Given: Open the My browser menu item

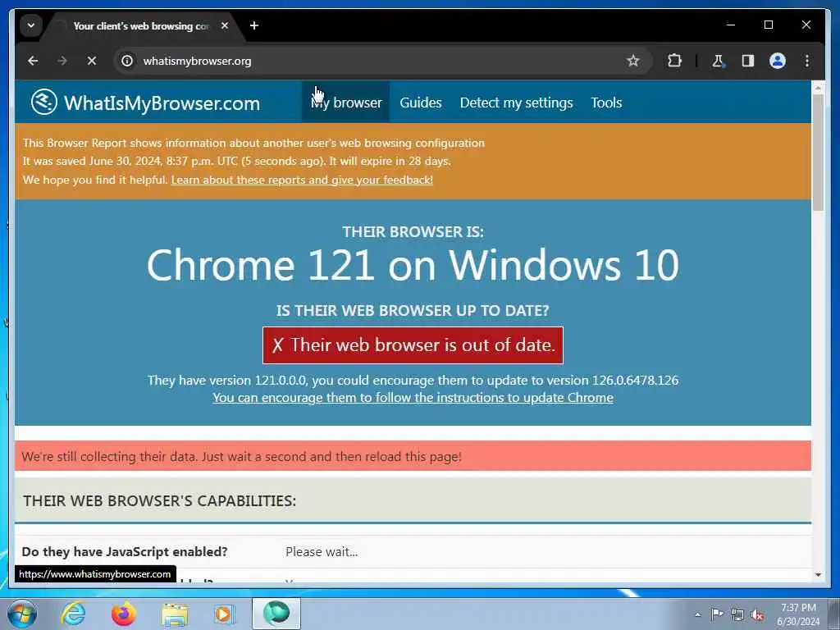Looking at the screenshot, I should [346, 103].
